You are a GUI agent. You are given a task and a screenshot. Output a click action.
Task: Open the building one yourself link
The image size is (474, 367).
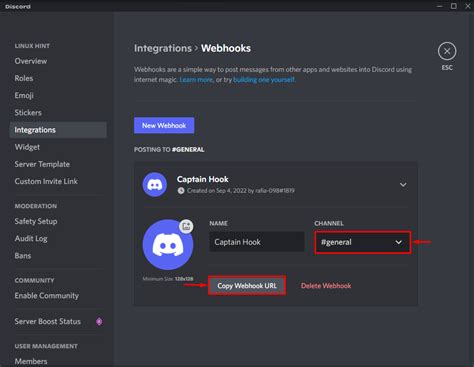pyautogui.click(x=264, y=80)
